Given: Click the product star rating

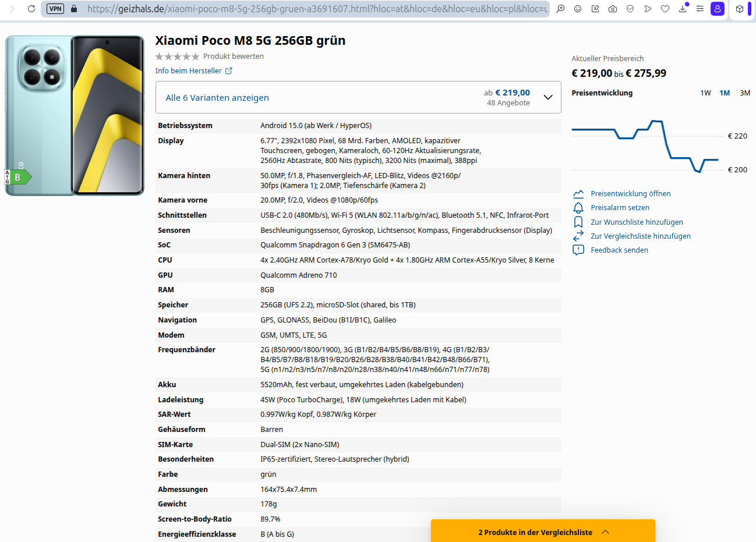Looking at the screenshot, I should [x=177, y=56].
